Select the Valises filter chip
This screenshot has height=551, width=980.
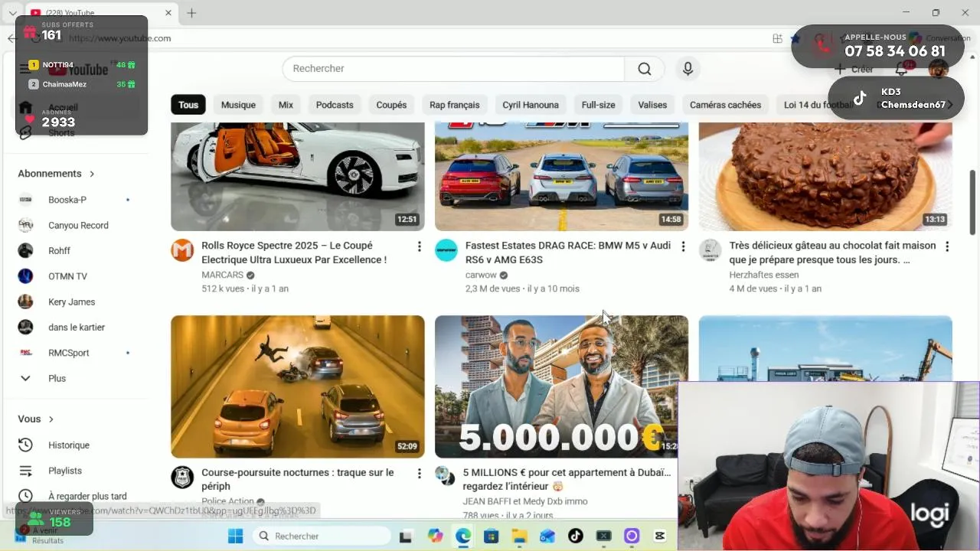(652, 105)
